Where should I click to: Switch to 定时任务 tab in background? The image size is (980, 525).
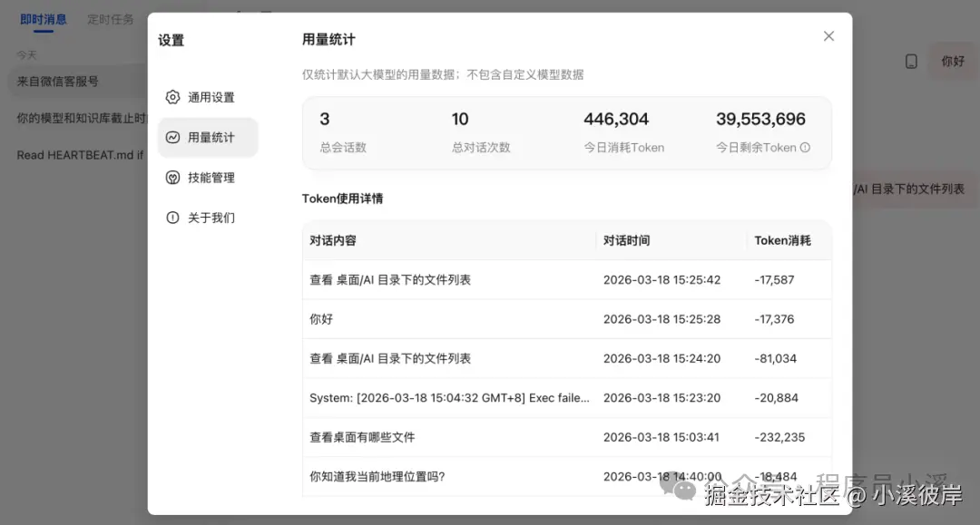[110, 19]
